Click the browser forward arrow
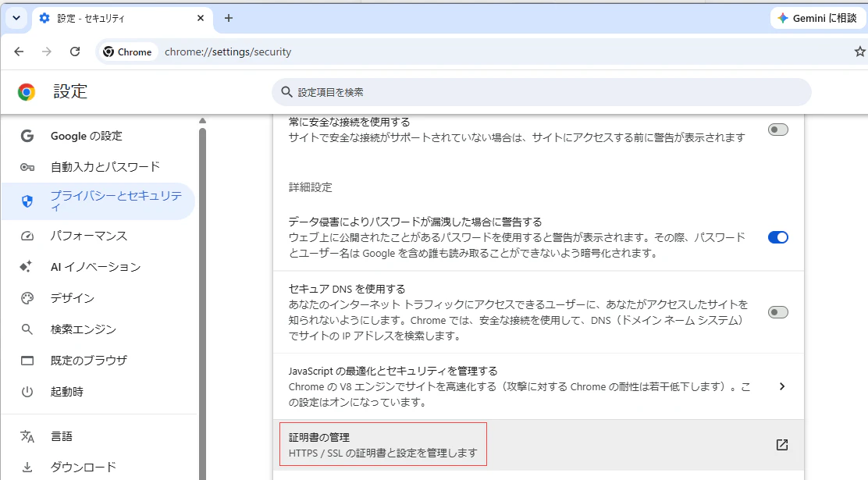868x480 pixels. coord(47,52)
